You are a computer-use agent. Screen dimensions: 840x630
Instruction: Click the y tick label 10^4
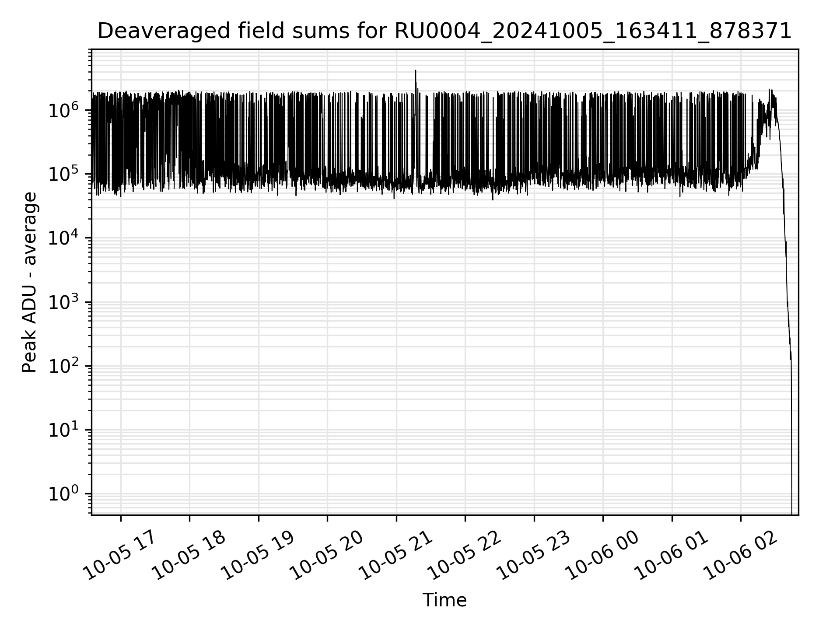[x=63, y=237]
